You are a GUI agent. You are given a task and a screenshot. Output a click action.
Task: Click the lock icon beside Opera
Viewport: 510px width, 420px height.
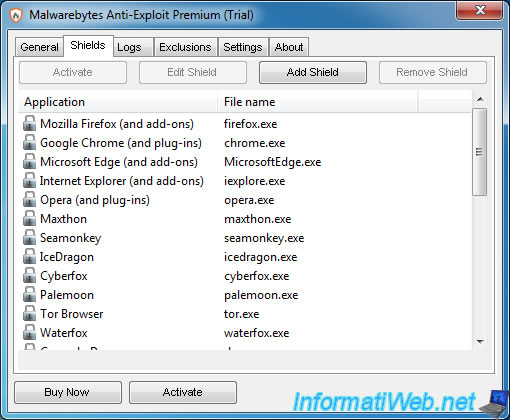29,199
